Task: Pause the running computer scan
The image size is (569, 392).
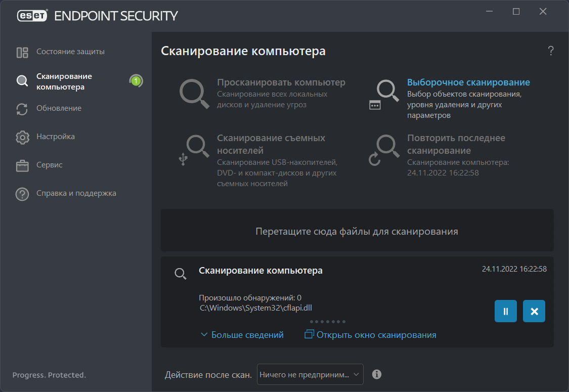Action: [x=506, y=311]
